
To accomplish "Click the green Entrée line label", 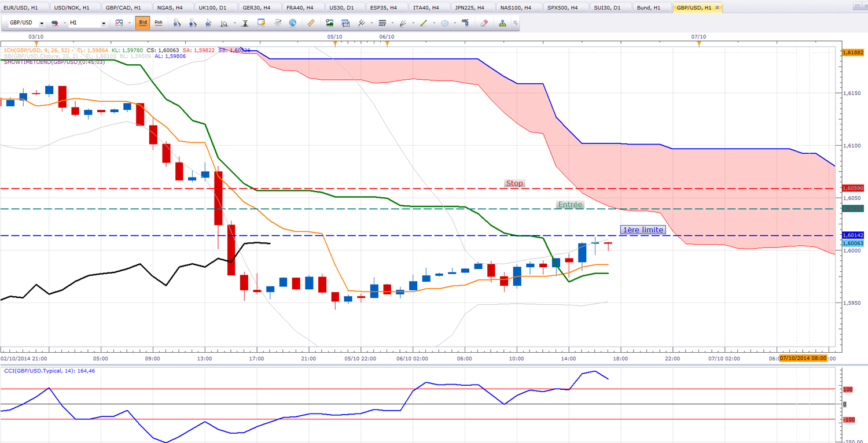I will [x=570, y=205].
